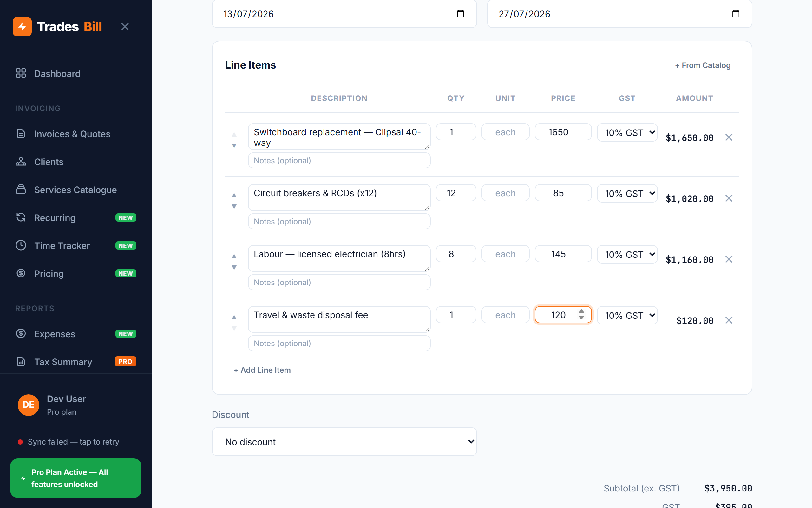The width and height of the screenshot is (812, 508).
Task: Click the PRO badge on Tax Summary
Action: 126,362
